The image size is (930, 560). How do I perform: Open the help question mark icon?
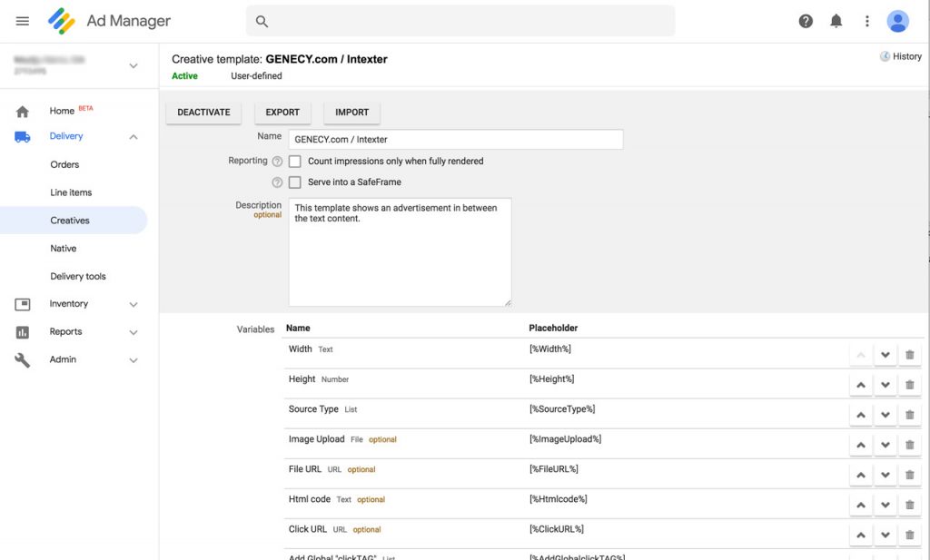806,22
